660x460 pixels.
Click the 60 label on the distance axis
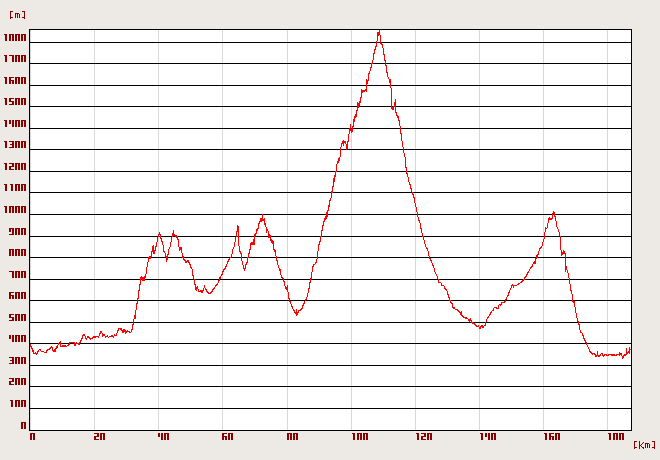coord(227,437)
